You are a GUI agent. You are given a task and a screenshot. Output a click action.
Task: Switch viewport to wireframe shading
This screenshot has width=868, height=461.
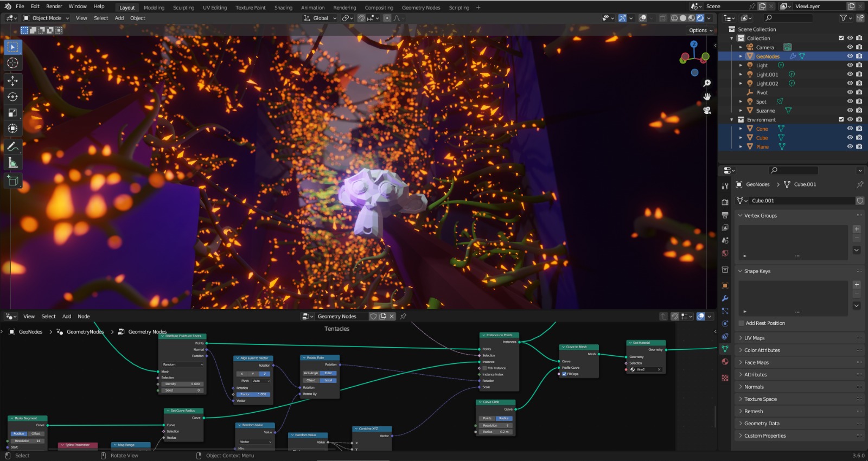(674, 18)
